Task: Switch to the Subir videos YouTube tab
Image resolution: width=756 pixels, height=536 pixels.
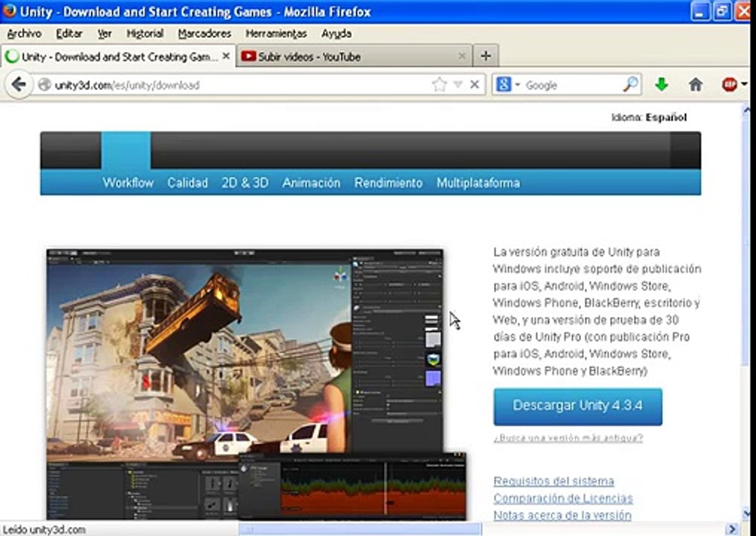Action: tap(354, 57)
